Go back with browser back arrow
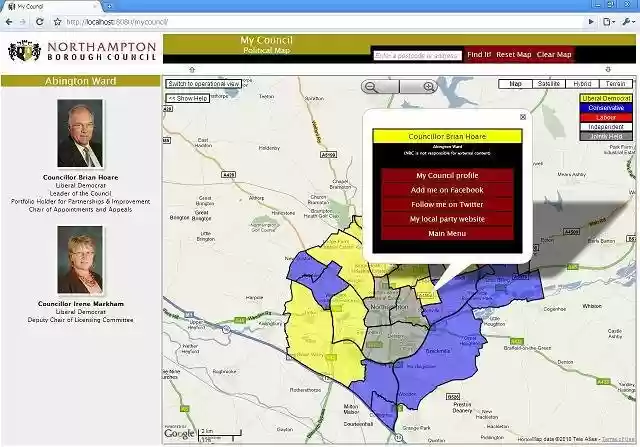640x447 pixels. click(x=9, y=22)
